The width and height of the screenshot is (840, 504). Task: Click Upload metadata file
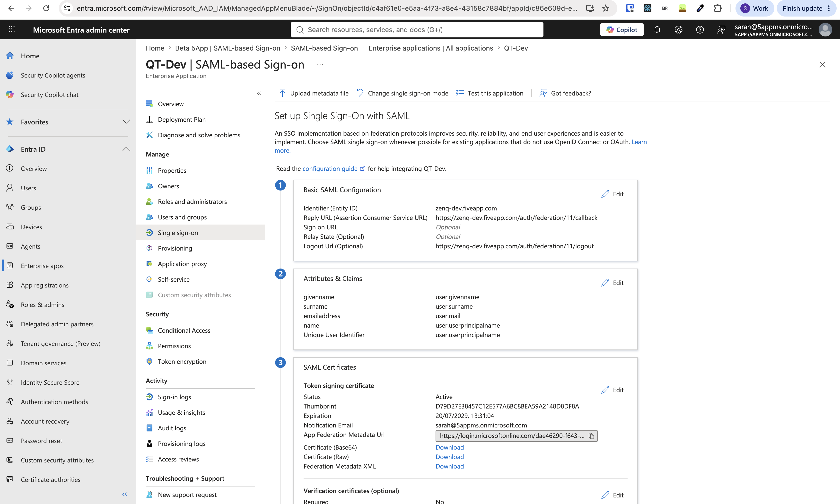tap(314, 93)
